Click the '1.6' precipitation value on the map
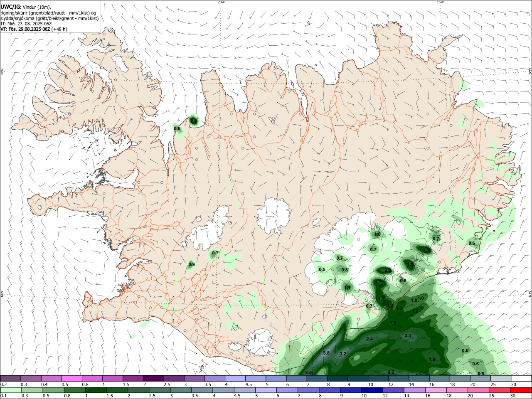 tap(411, 264)
